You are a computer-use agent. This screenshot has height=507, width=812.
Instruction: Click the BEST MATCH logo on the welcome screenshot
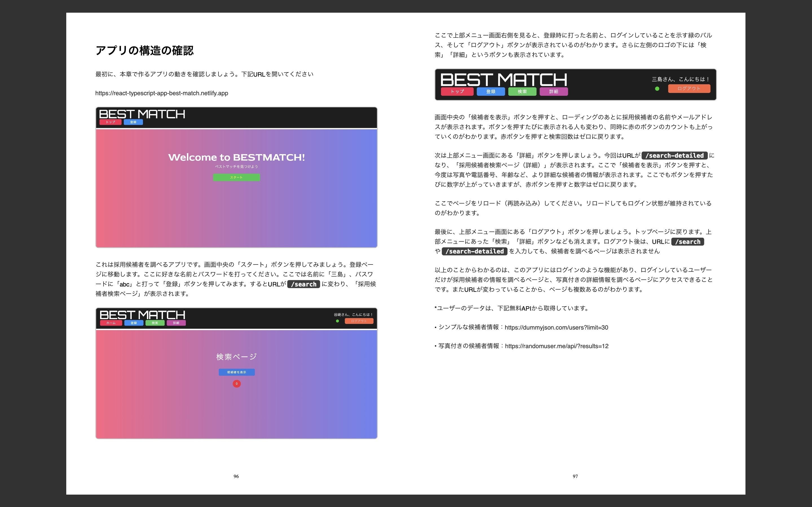click(142, 114)
